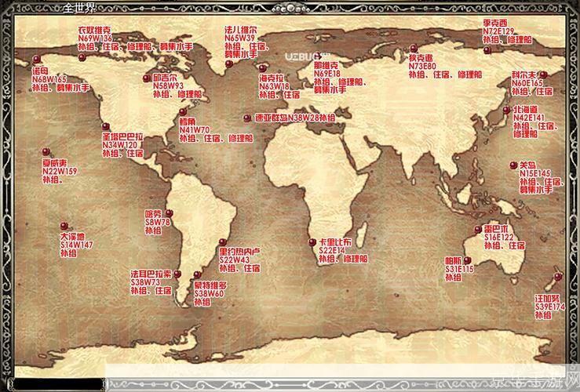Click the N58W93 coordinate label
Image resolution: width=580 pixels, height=392 pixels.
click(168, 85)
